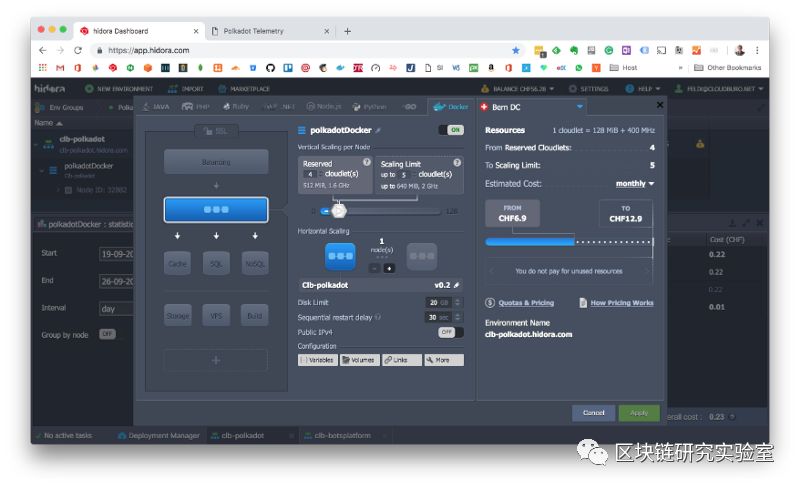Click the Variables configuration button
Viewport: 800px width, 488px height.
click(x=317, y=360)
